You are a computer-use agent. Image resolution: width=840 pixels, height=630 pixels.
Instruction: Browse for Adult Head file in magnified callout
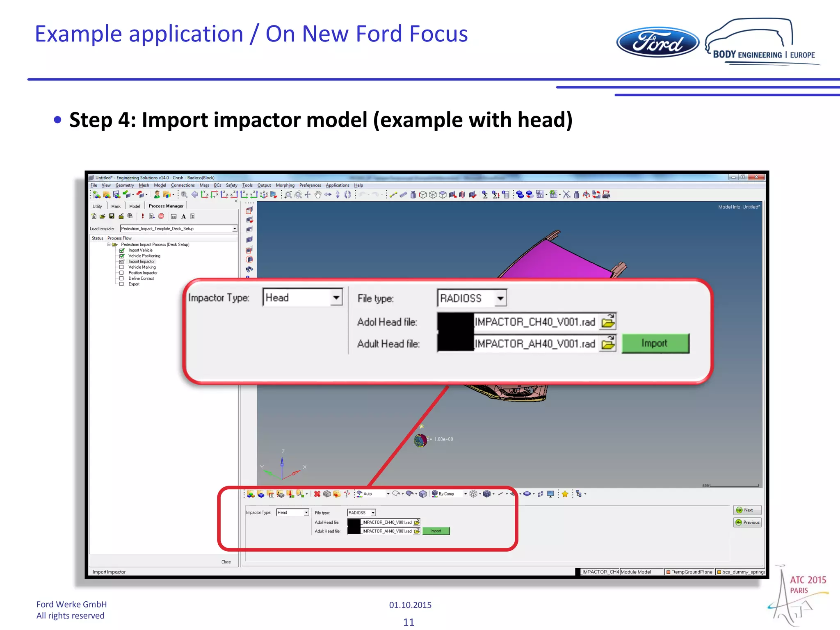(608, 343)
